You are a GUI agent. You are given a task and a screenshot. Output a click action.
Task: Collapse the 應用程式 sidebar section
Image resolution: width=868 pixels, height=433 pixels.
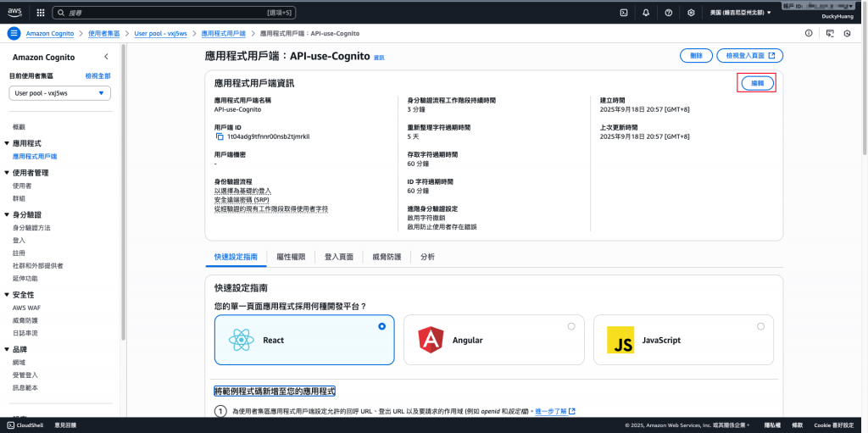tap(6, 143)
